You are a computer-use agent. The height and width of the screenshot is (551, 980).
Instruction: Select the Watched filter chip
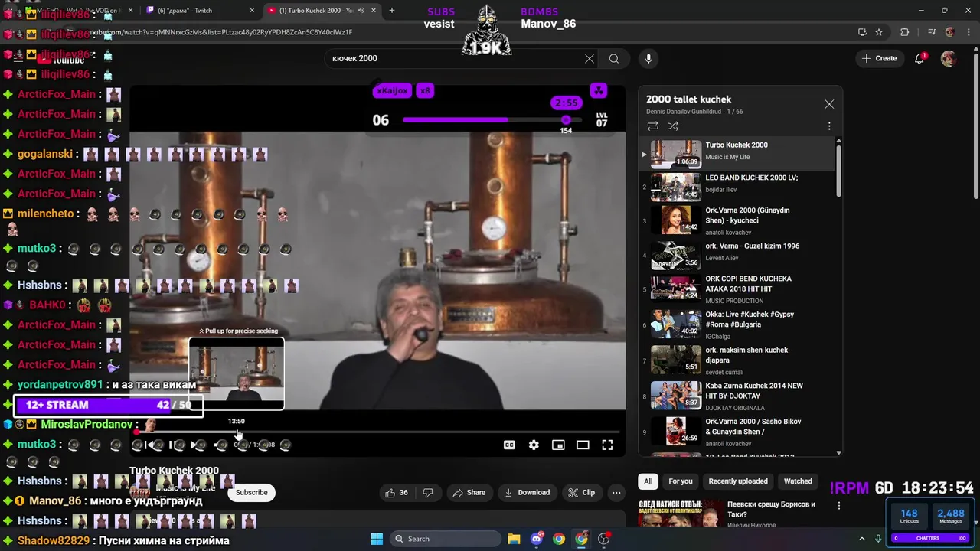798,481
